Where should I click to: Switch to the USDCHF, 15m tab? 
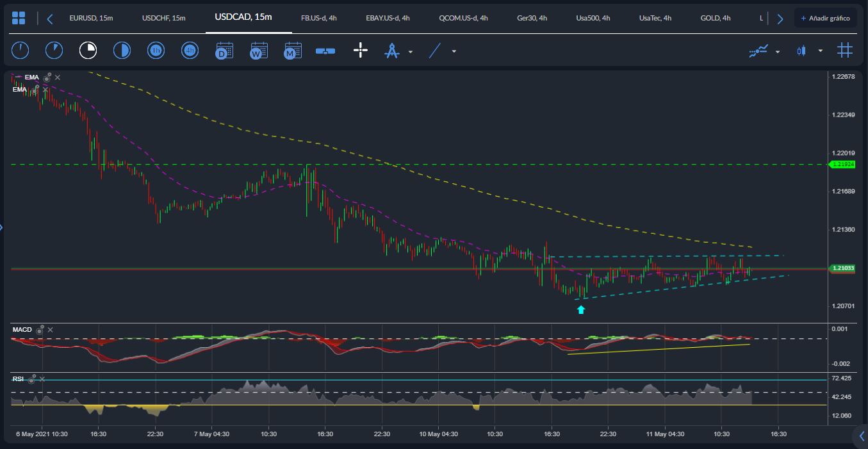pos(163,18)
